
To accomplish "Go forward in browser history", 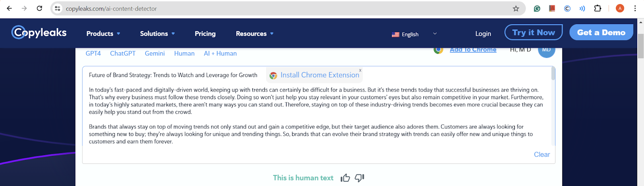I will 24,8.
